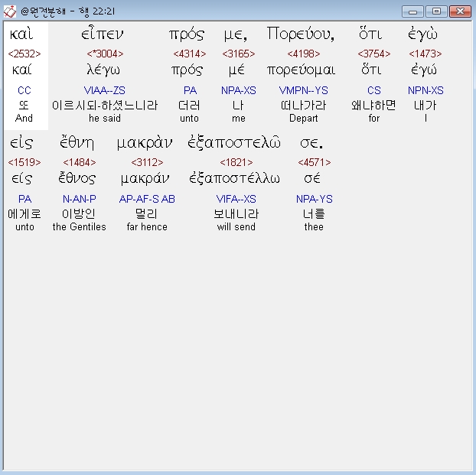The image size is (476, 475).
Task: Click the English gloss 'thee'
Action: pyautogui.click(x=314, y=227)
